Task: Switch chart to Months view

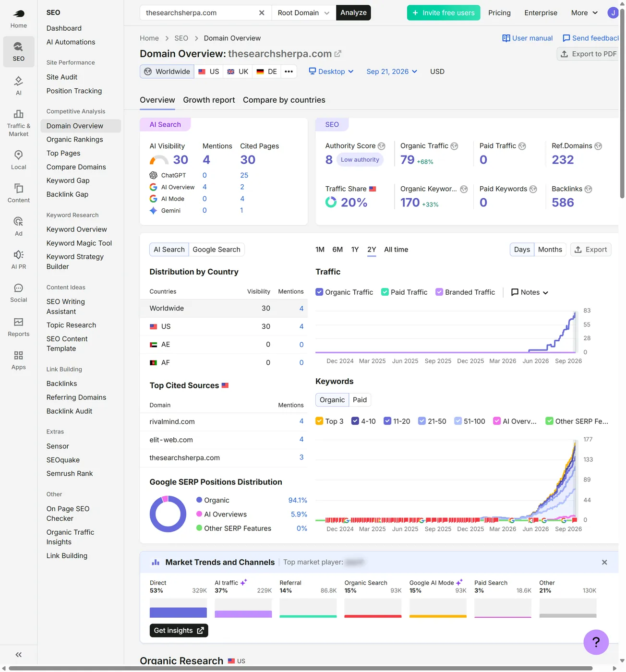Action: coord(550,250)
